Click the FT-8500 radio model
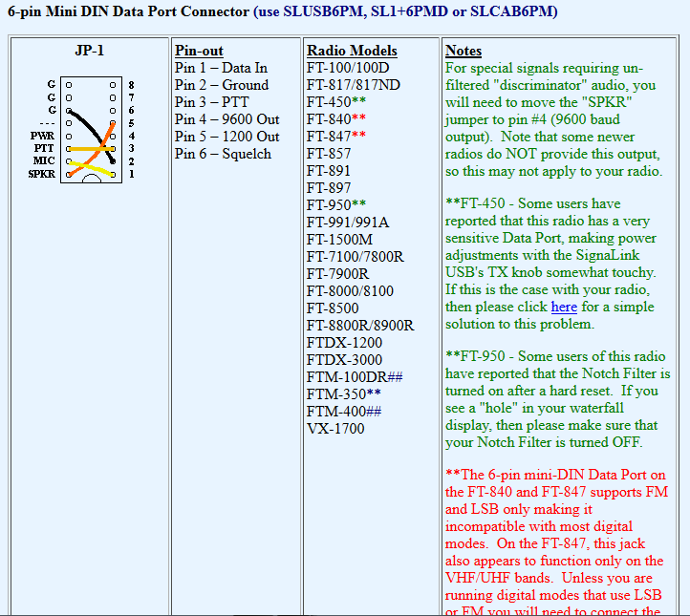 pos(333,308)
